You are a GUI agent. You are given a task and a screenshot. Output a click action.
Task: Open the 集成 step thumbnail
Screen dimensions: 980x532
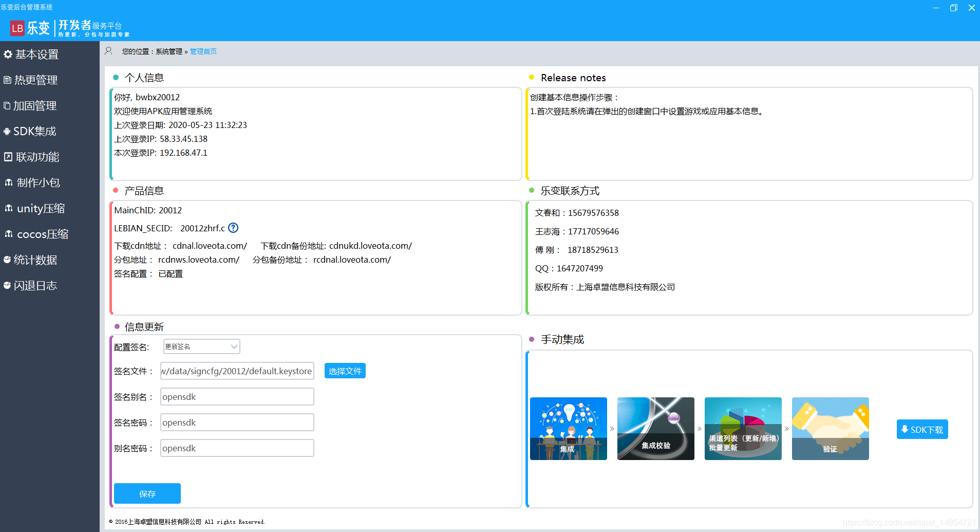point(569,429)
